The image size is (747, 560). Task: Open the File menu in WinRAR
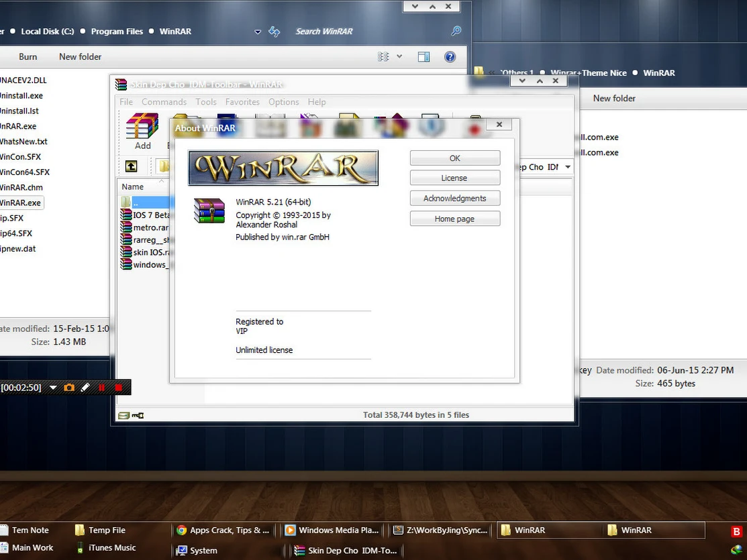click(x=126, y=102)
